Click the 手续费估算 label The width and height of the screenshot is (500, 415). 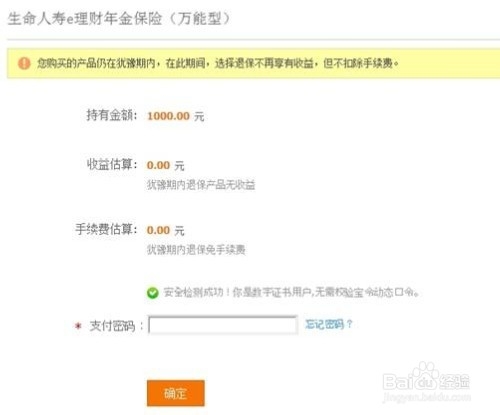point(106,229)
